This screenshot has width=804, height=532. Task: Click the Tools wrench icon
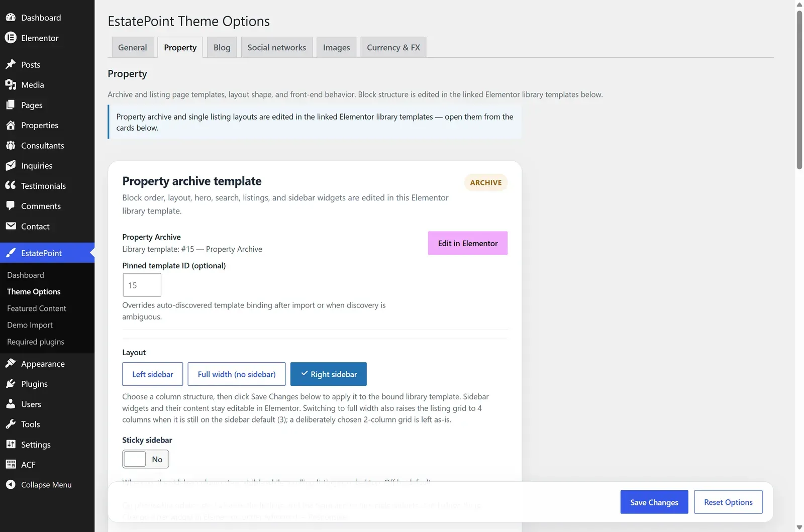[11, 424]
